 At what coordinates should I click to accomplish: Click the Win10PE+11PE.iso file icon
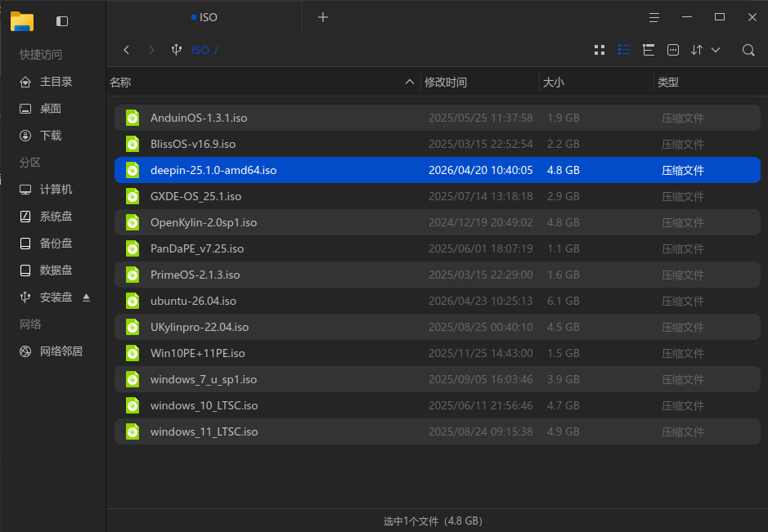tap(132, 353)
